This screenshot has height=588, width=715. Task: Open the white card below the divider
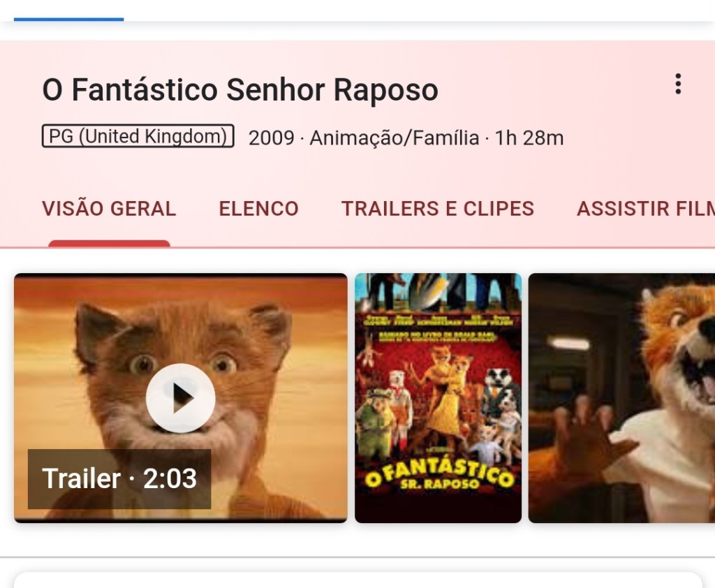(x=357, y=580)
